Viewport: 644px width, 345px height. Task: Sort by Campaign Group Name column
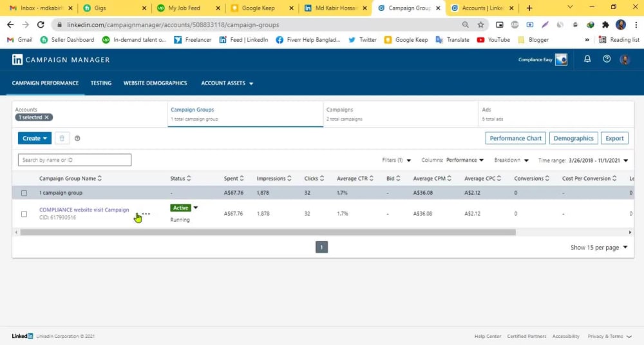(70, 179)
